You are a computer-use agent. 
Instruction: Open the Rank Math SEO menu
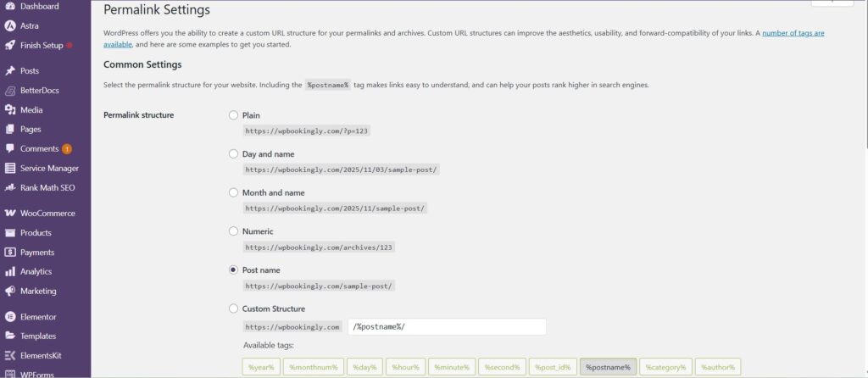[47, 188]
